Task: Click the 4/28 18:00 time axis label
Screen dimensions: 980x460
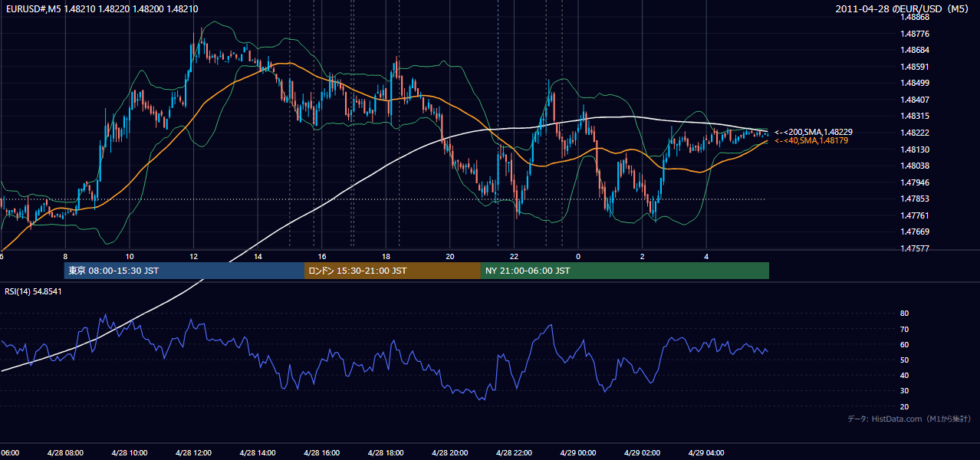Action: (x=386, y=452)
